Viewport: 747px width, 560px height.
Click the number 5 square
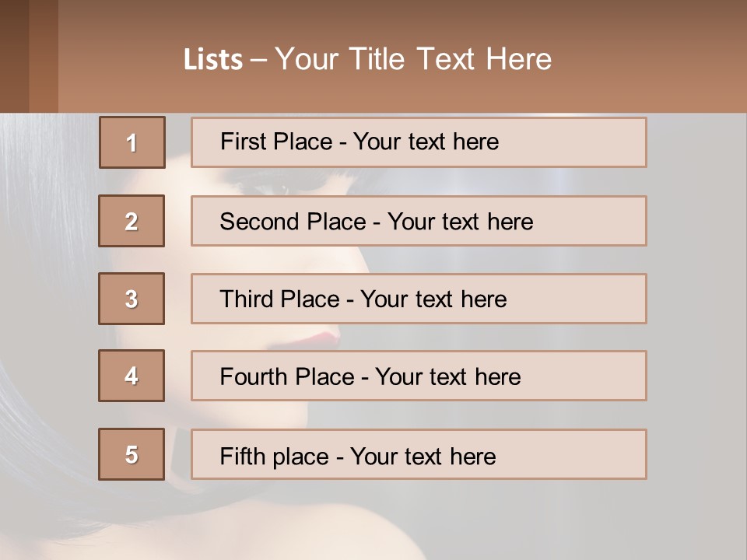point(132,454)
